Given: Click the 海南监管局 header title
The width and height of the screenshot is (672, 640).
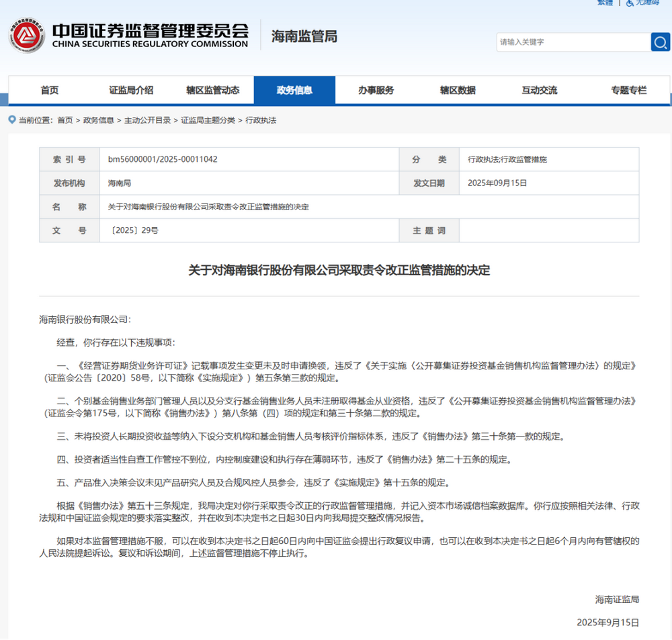Looking at the screenshot, I should [304, 36].
